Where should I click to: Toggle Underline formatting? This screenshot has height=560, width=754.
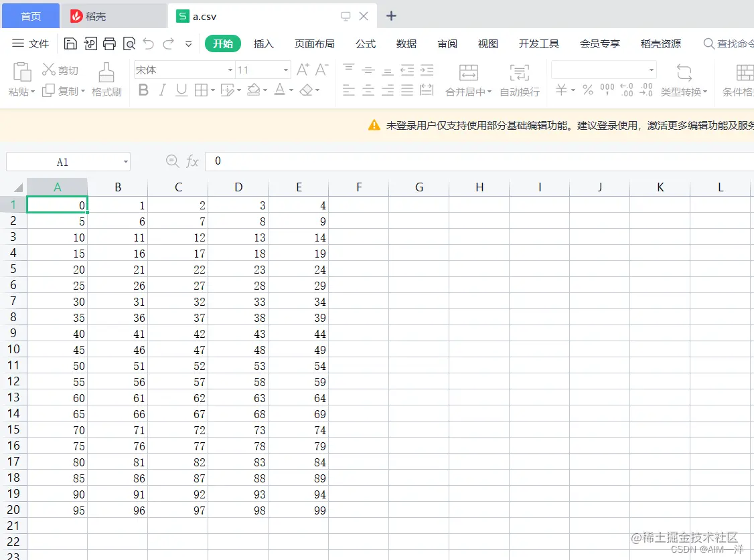click(181, 90)
